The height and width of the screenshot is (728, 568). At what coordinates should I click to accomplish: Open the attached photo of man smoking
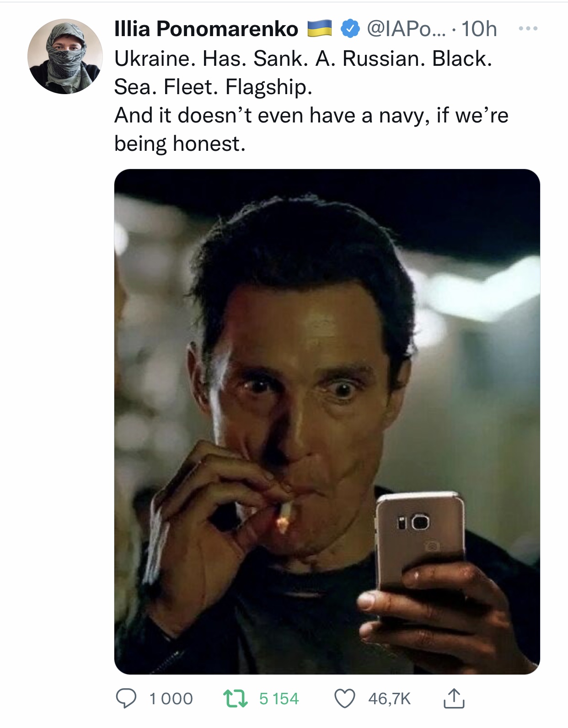click(327, 421)
